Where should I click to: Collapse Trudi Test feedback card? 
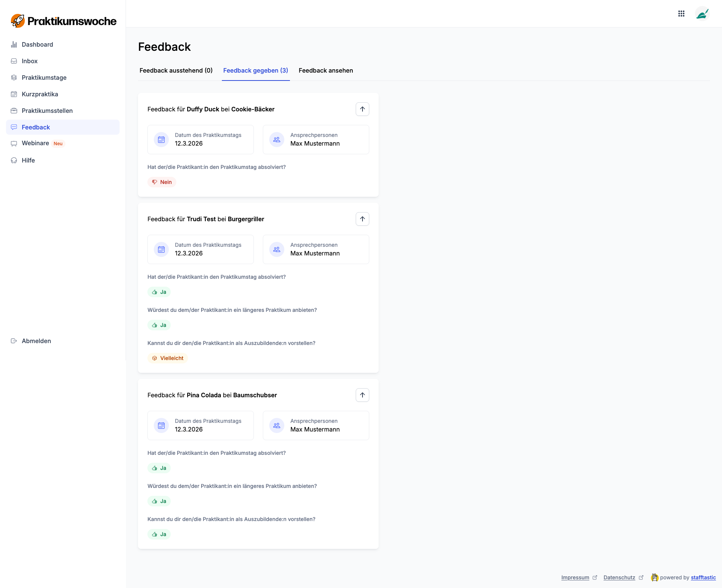click(362, 219)
